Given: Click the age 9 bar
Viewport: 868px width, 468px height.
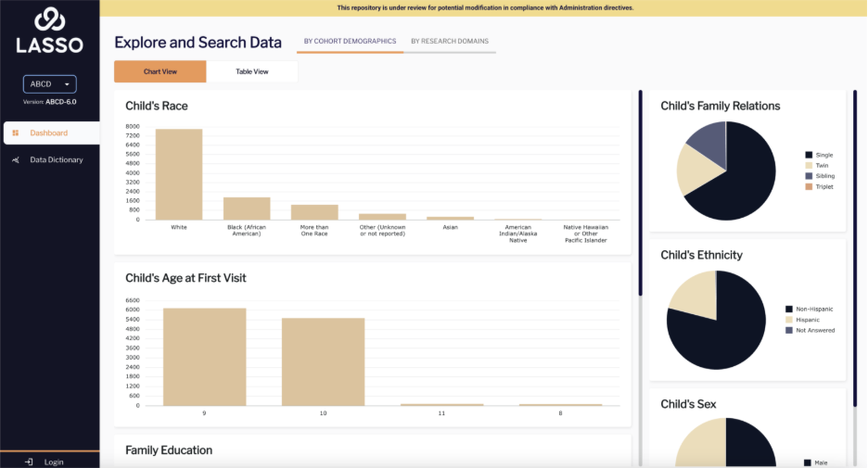Looking at the screenshot, I should click(204, 357).
